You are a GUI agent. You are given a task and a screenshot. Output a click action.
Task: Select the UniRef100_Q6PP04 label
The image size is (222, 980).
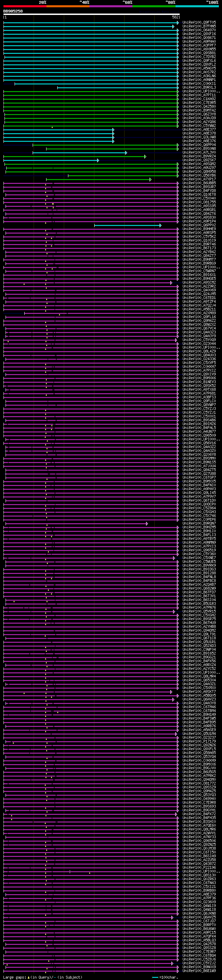click(199, 145)
